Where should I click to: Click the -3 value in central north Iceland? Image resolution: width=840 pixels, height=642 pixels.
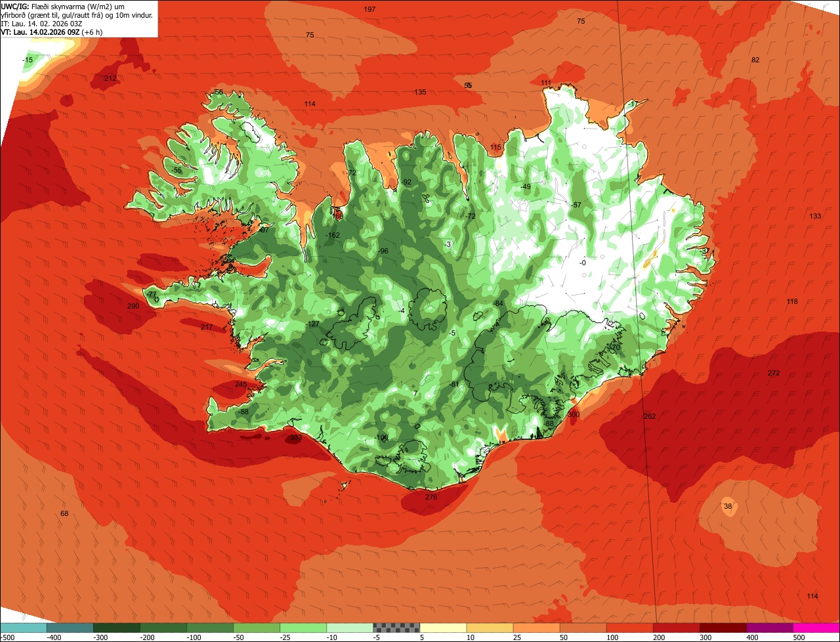[448, 245]
